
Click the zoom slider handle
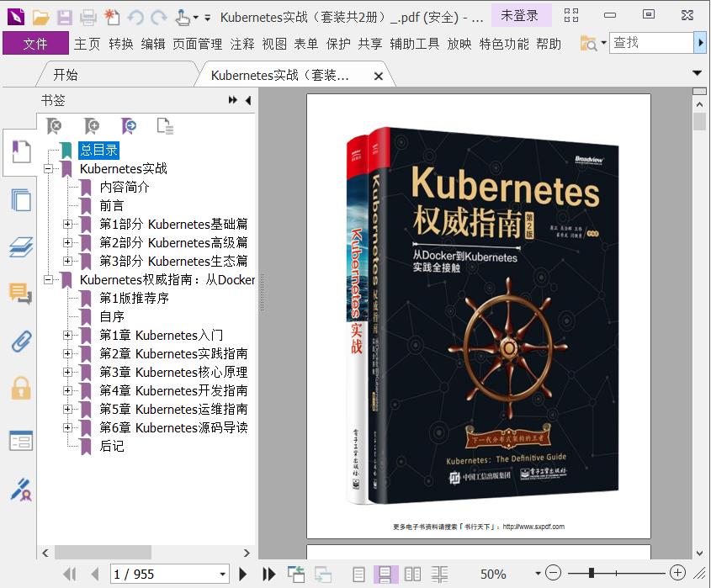click(x=592, y=573)
